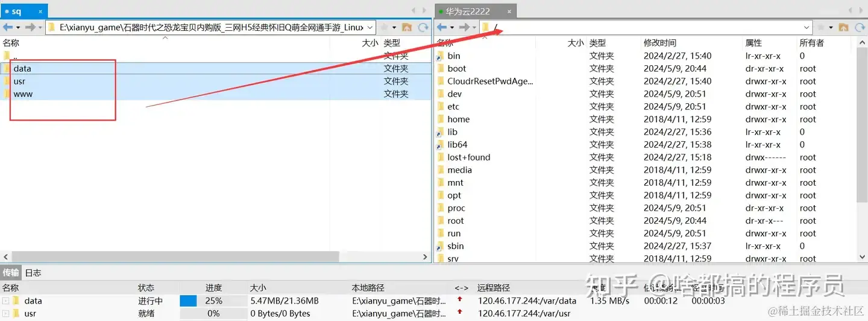868x321 pixels.
Task: Click the usr transfer 0% progress bar
Action: [213, 313]
